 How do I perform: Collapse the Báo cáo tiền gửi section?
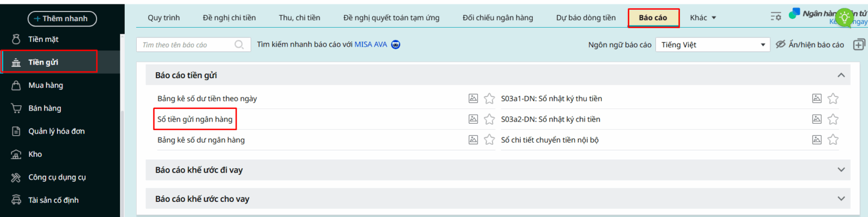point(841,75)
